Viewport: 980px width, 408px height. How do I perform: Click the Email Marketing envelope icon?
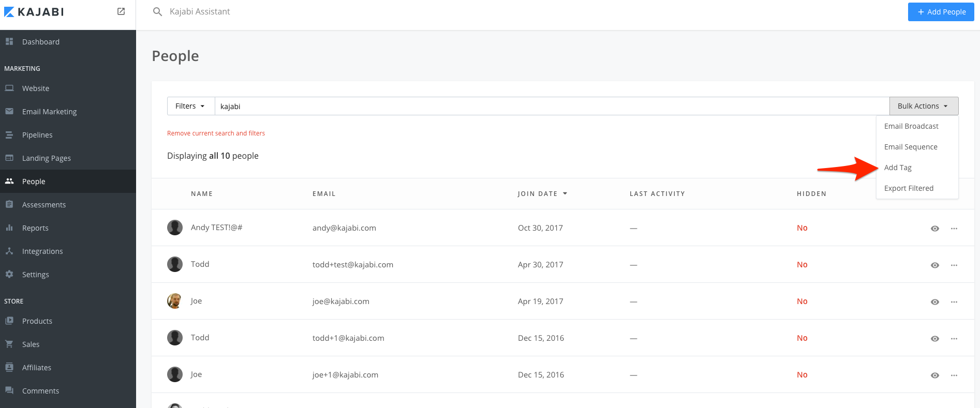pyautogui.click(x=9, y=111)
